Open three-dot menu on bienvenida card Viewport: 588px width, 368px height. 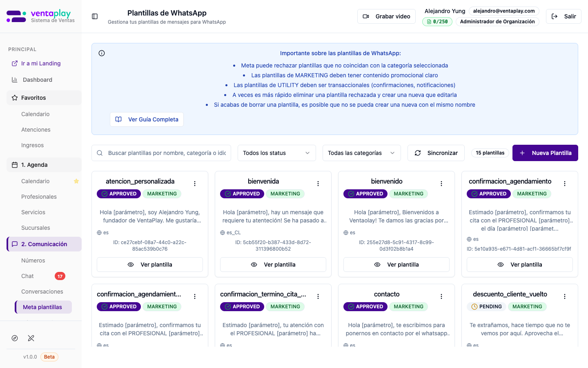(x=318, y=184)
